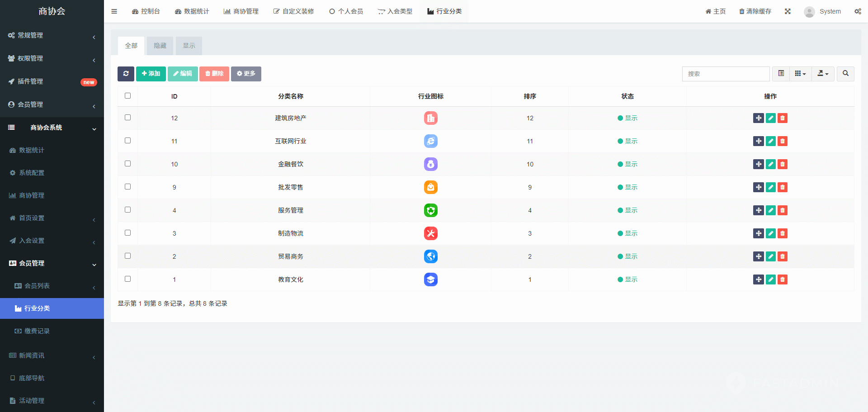868x412 pixels.
Task: Toggle the sidebar hamburger menu icon
Action: tap(114, 11)
